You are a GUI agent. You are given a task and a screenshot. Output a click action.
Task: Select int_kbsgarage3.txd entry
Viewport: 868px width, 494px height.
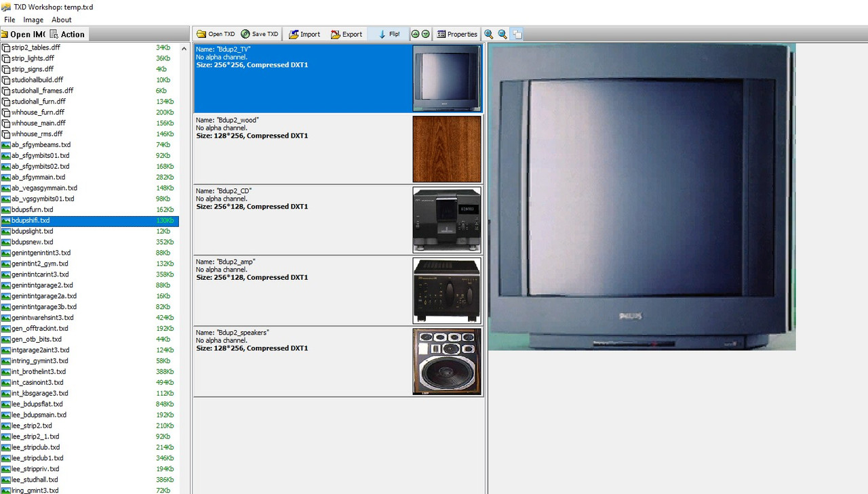pyautogui.click(x=90, y=394)
